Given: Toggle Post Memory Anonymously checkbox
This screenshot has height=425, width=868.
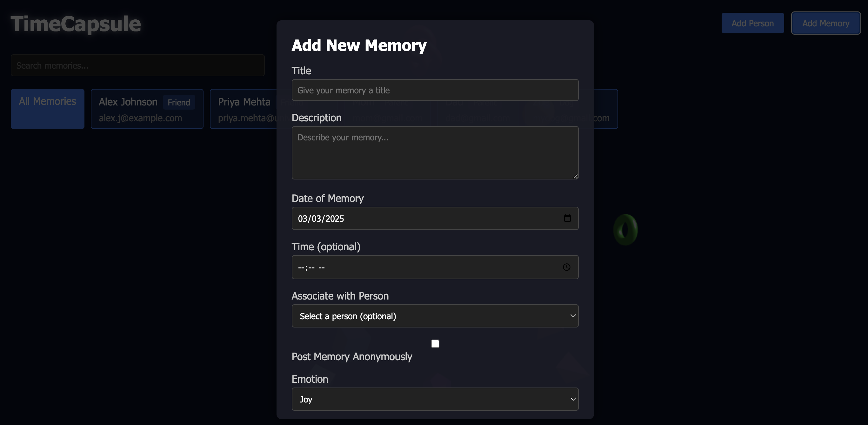Looking at the screenshot, I should coord(435,343).
